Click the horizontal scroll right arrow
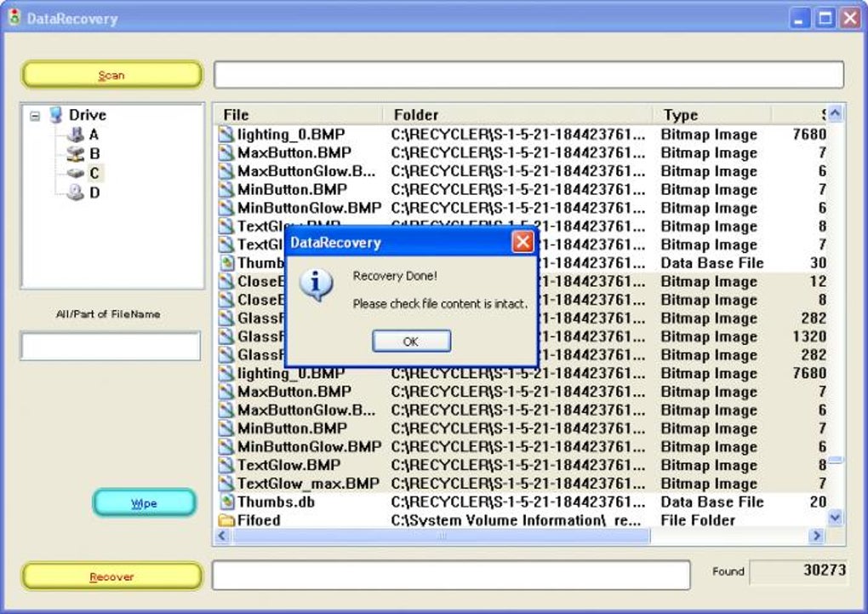Image resolution: width=868 pixels, height=614 pixels. point(816,536)
